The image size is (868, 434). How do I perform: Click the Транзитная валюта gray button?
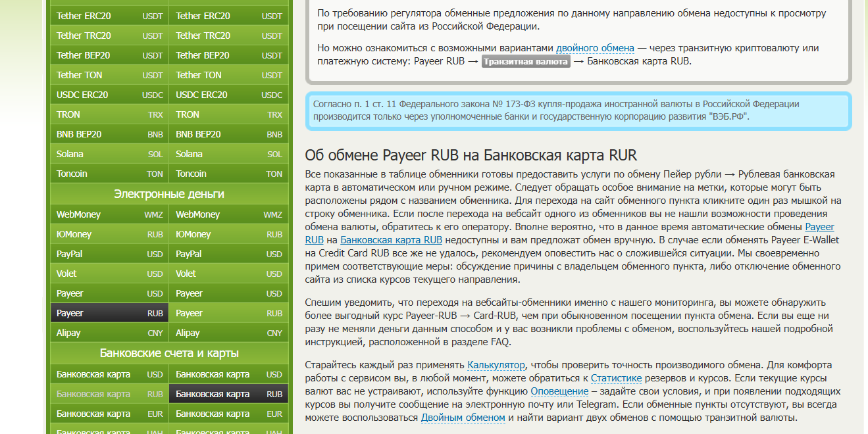526,62
